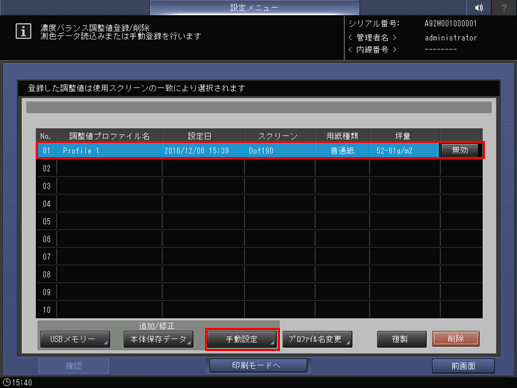The image size is (517, 388).
Task: Select row number 04
Action: 46,204
